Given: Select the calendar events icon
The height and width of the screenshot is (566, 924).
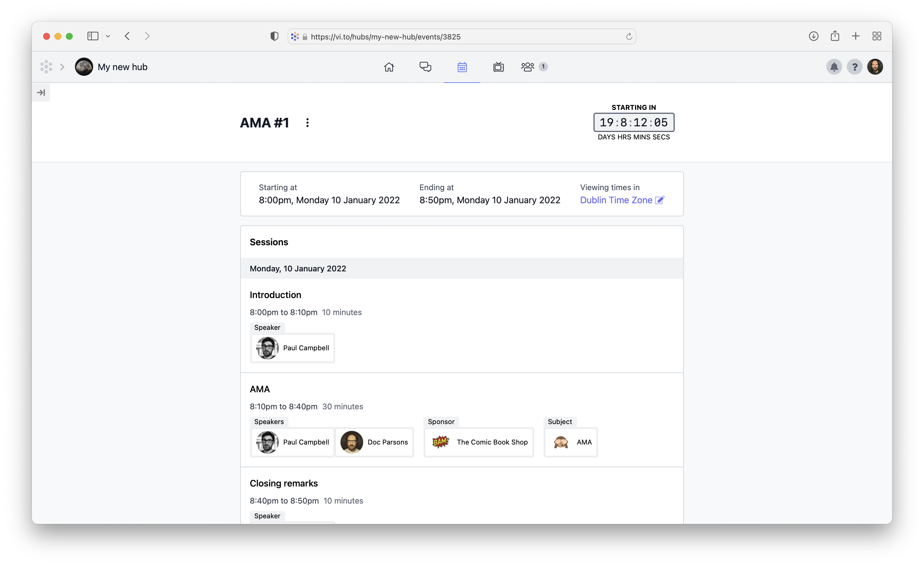Looking at the screenshot, I should pos(462,67).
